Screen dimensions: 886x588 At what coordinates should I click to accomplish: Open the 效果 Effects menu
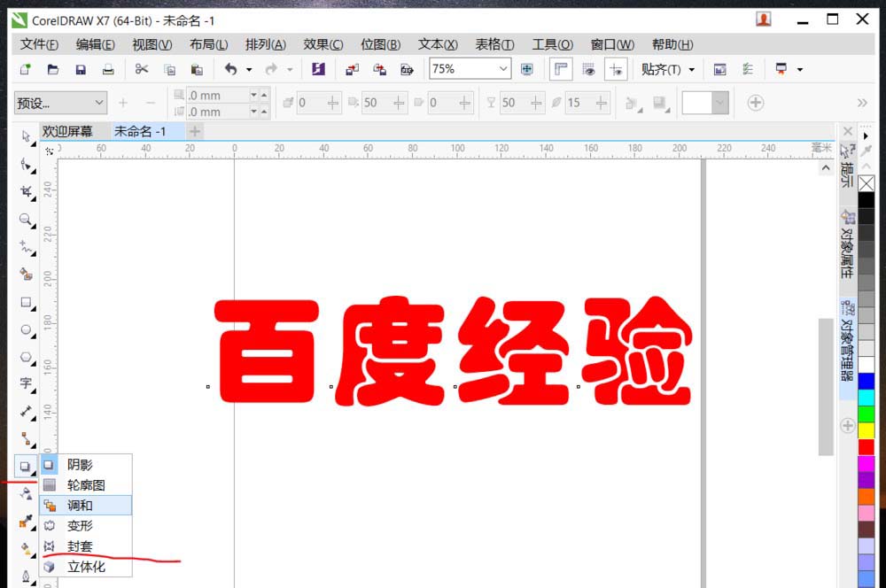coord(323,44)
